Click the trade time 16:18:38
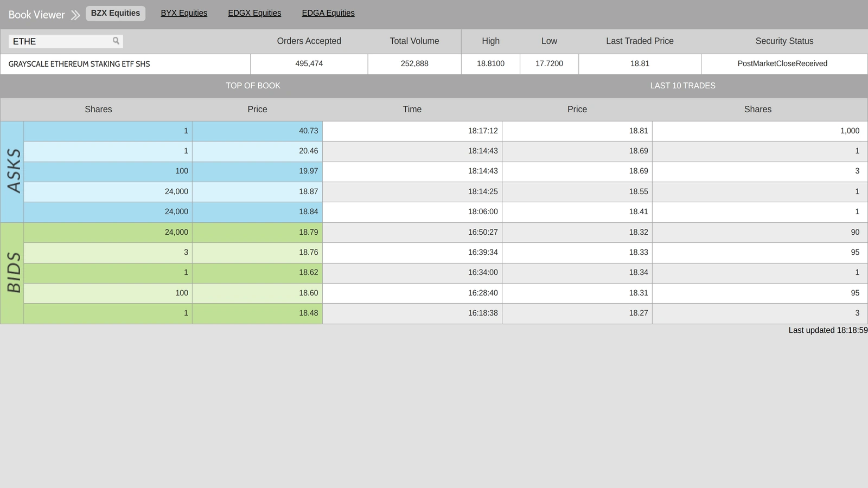Screen dimensions: 868x488 (x=483, y=313)
